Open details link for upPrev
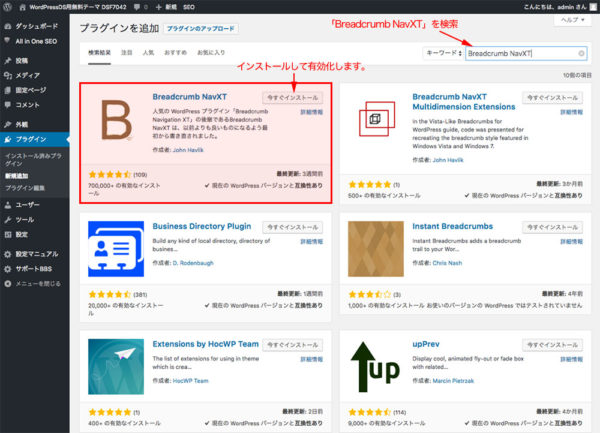The width and height of the screenshot is (600, 433). coord(571,359)
